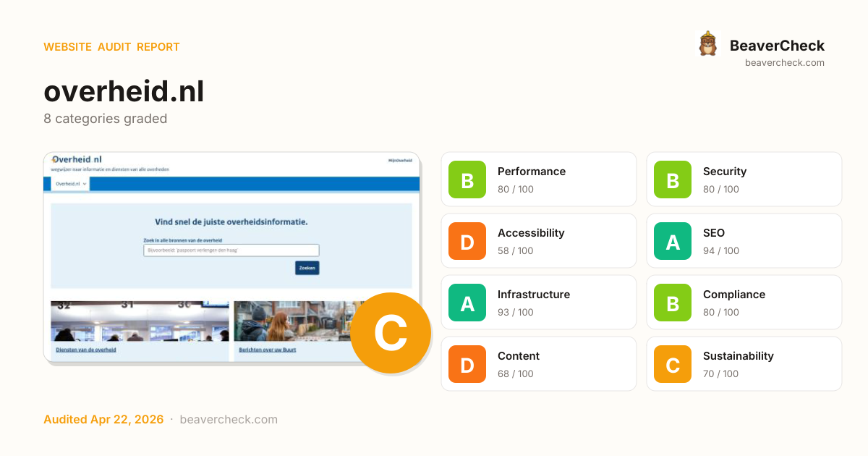Click the Compliance grade B badge
The height and width of the screenshot is (456, 868).
click(673, 303)
